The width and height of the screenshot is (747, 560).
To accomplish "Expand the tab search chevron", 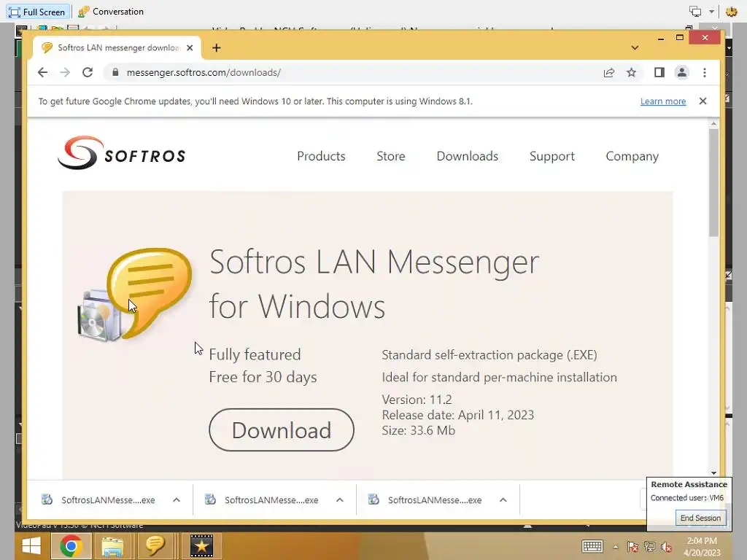I will click(x=635, y=47).
